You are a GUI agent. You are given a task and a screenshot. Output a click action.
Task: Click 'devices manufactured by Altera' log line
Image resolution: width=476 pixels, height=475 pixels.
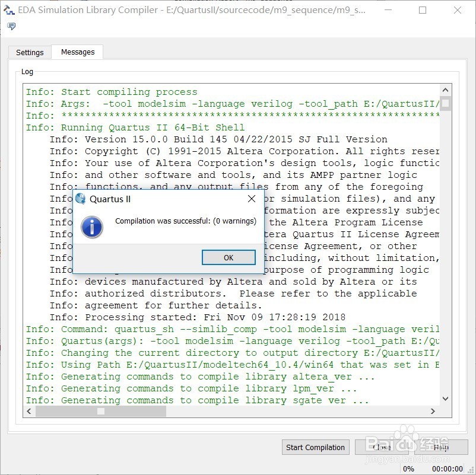tap(233, 282)
